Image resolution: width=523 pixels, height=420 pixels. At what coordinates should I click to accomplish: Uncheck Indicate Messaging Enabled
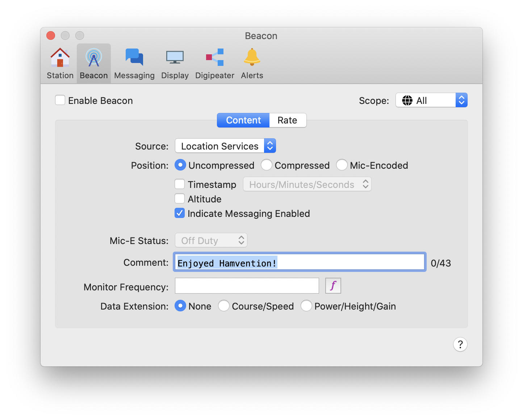tap(180, 213)
